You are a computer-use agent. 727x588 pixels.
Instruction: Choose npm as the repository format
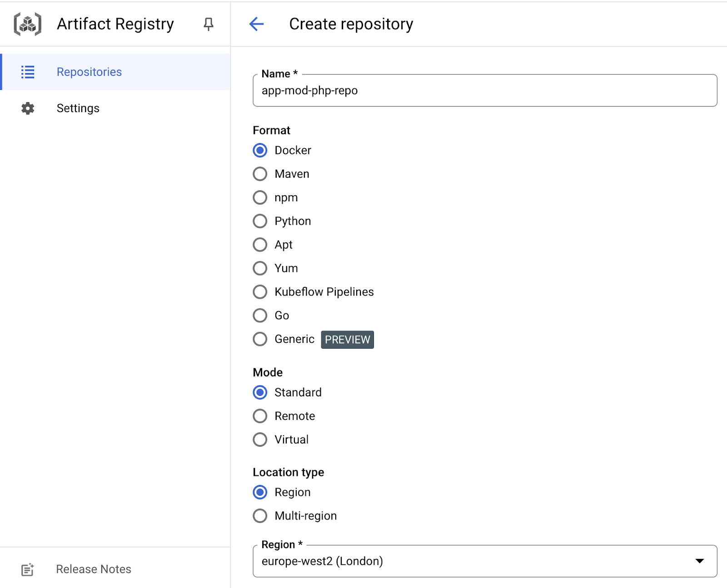click(260, 198)
